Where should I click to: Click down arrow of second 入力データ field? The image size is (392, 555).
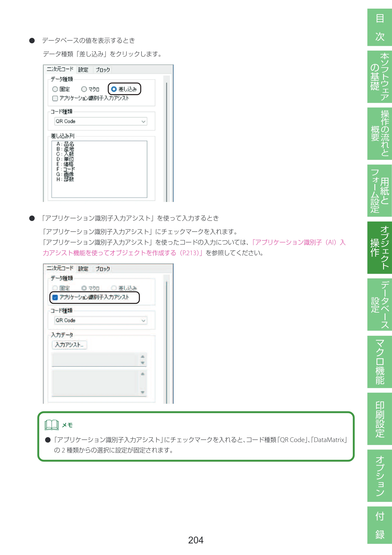click(142, 392)
